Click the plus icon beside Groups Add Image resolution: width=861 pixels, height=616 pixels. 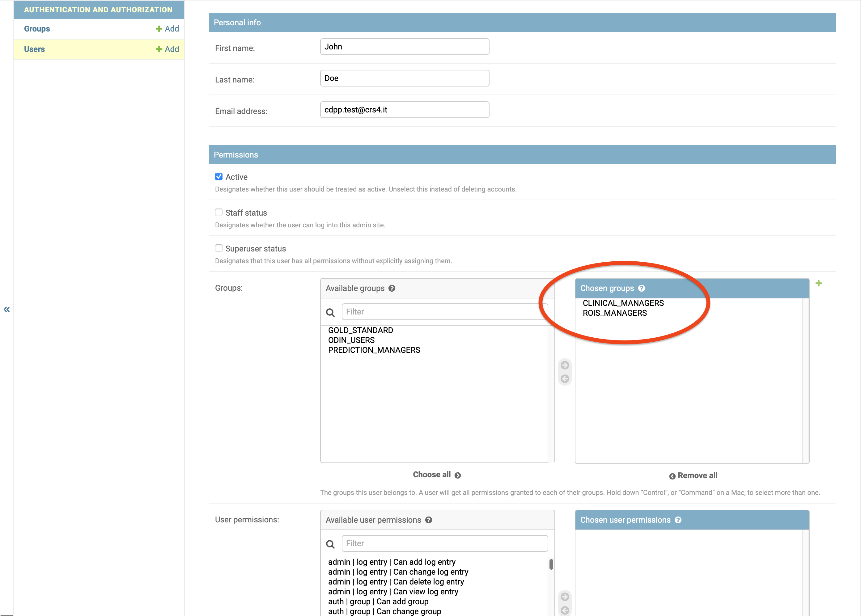click(x=159, y=29)
